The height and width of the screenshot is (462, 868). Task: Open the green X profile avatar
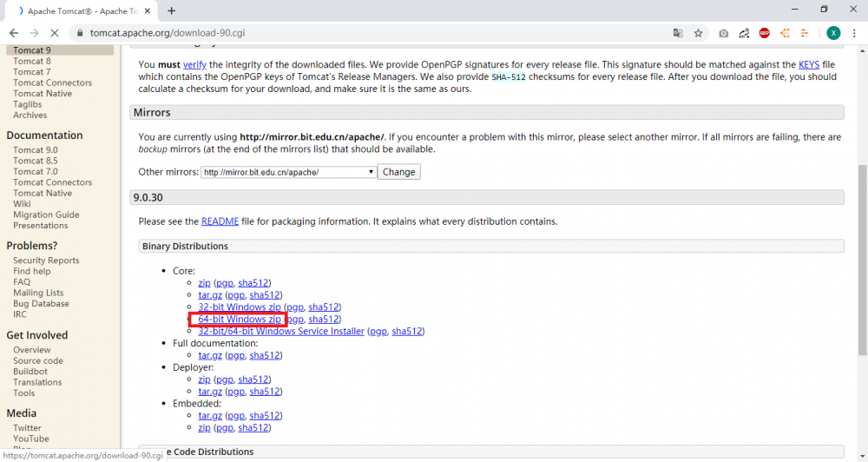(x=833, y=33)
